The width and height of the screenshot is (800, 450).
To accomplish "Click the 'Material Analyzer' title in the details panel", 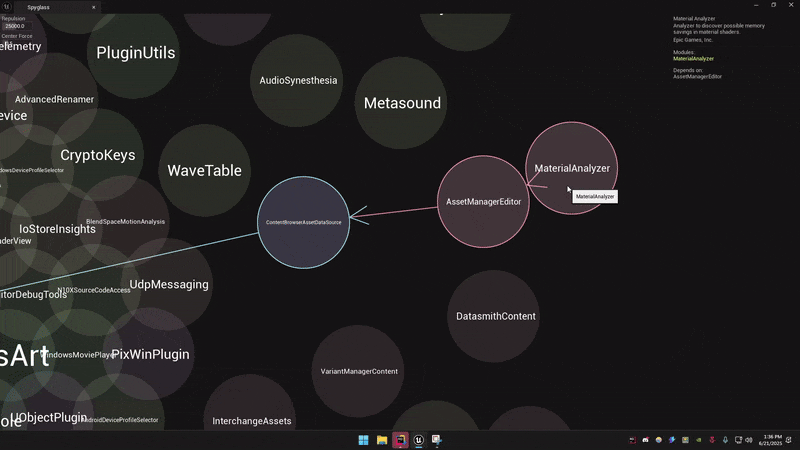I will point(694,18).
